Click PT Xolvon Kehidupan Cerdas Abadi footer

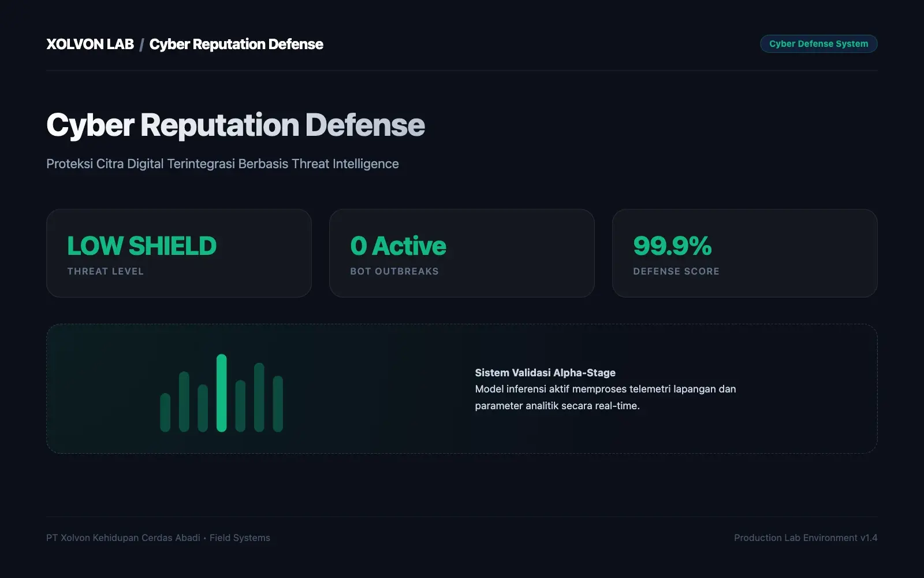(158, 538)
